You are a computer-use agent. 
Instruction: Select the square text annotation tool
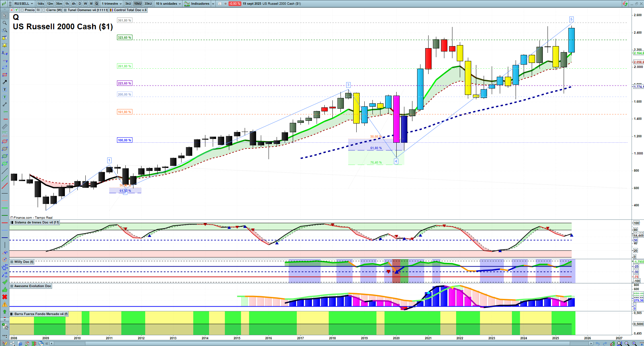coord(5,90)
